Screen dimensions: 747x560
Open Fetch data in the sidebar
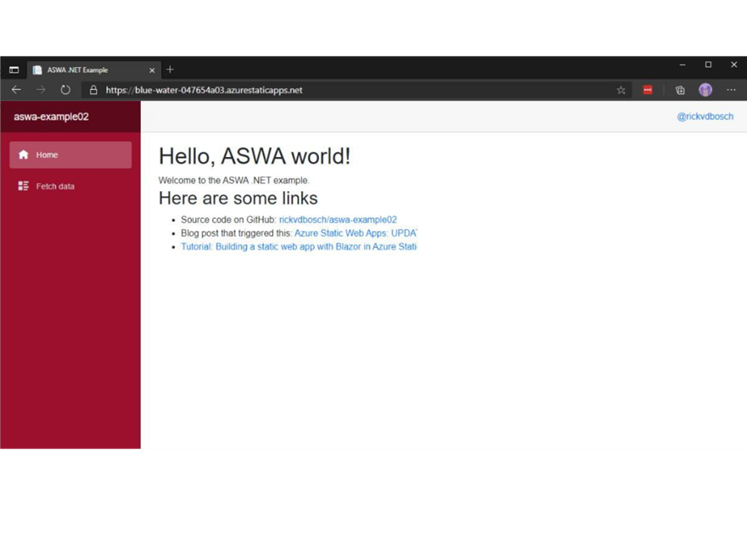[70, 186]
